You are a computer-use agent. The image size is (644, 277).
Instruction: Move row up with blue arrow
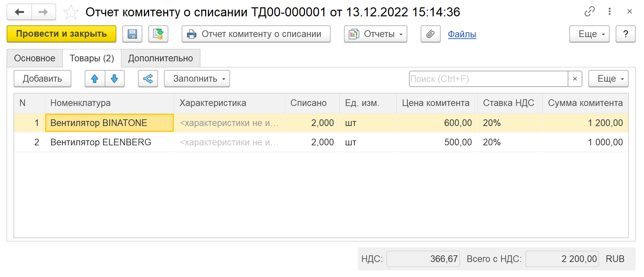tap(95, 79)
